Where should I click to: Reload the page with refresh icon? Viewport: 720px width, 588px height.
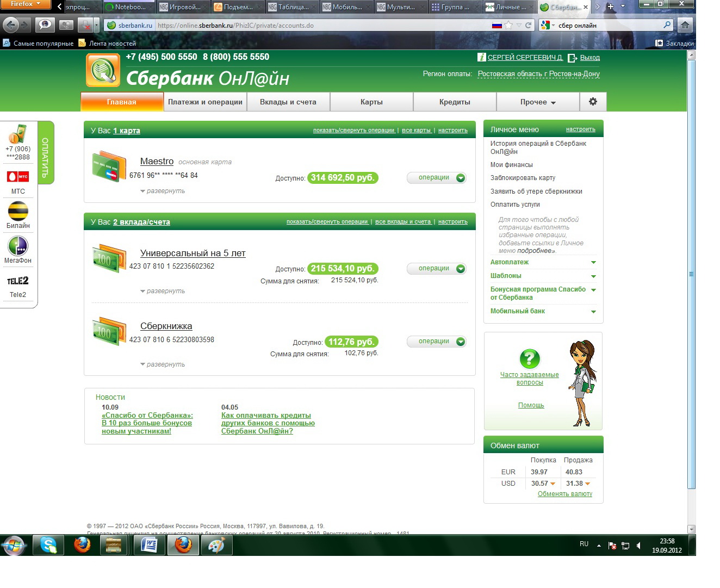point(528,26)
